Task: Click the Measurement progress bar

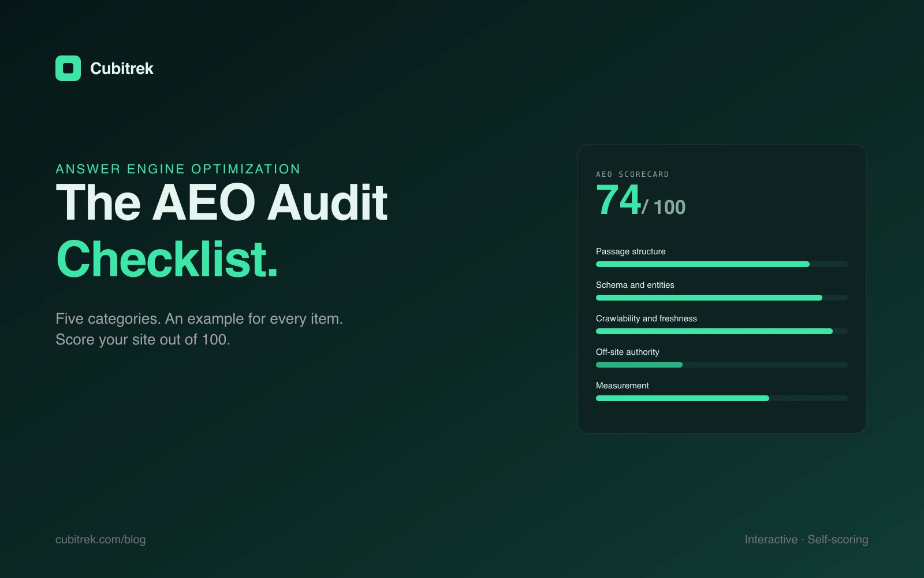Action: click(722, 398)
